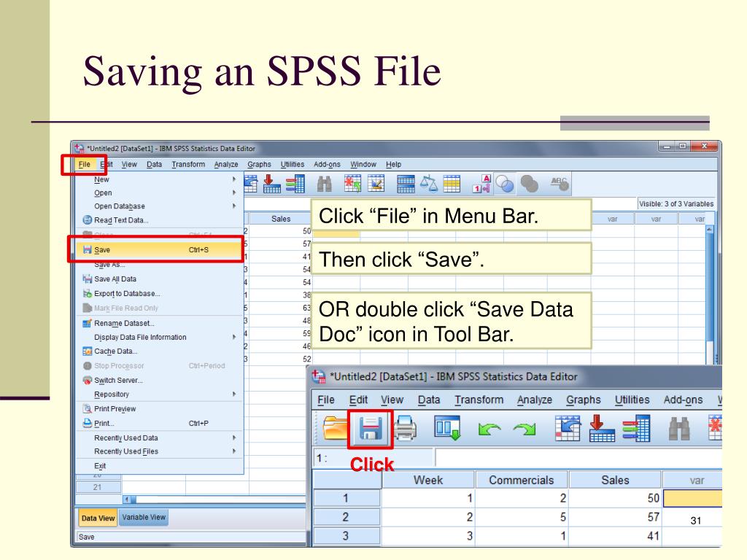
Task: Open the Help menu in main window
Action: 393,164
